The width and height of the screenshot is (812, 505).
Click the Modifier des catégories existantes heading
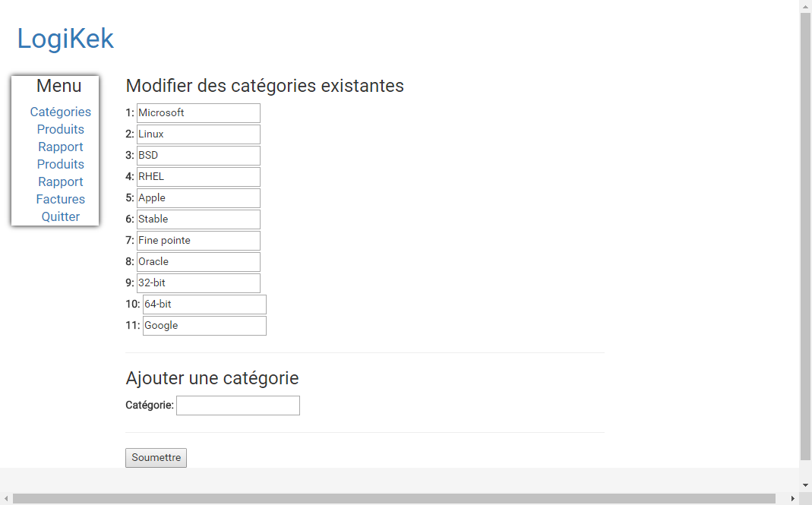pyautogui.click(x=264, y=86)
